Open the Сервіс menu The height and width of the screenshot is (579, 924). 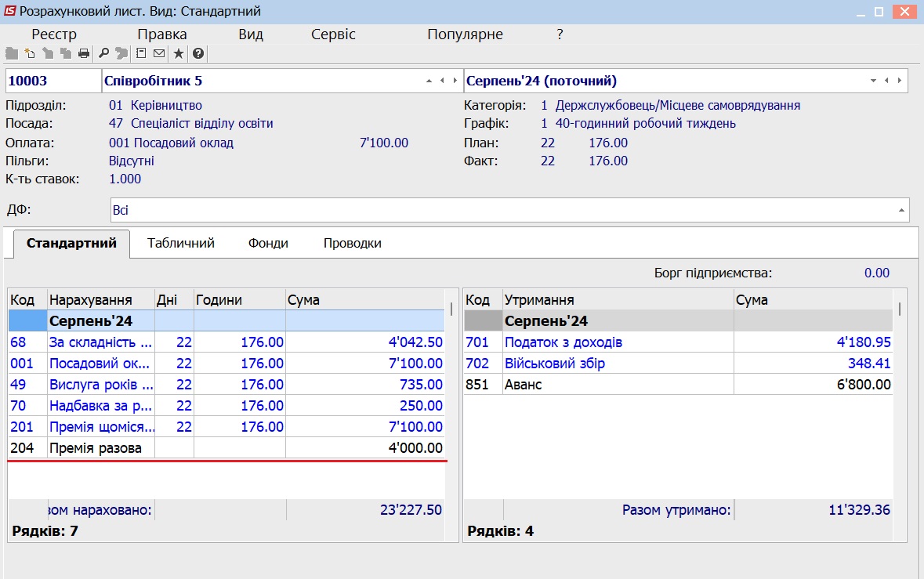[334, 34]
